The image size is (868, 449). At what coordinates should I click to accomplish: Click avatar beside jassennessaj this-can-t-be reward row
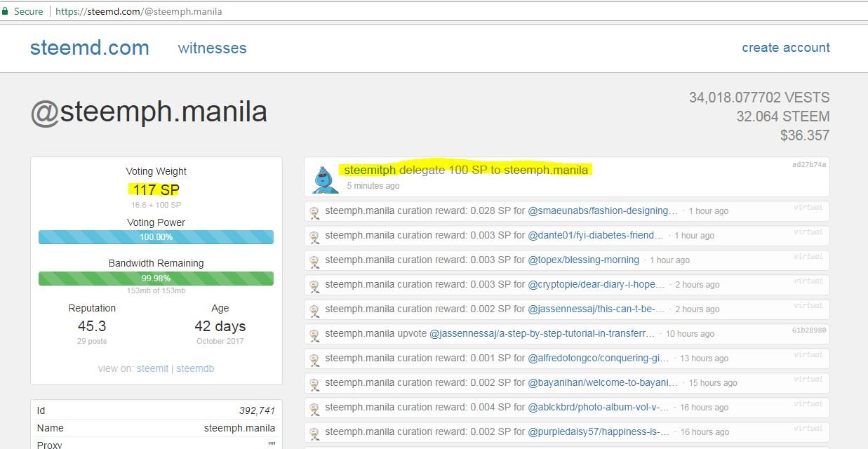[315, 309]
